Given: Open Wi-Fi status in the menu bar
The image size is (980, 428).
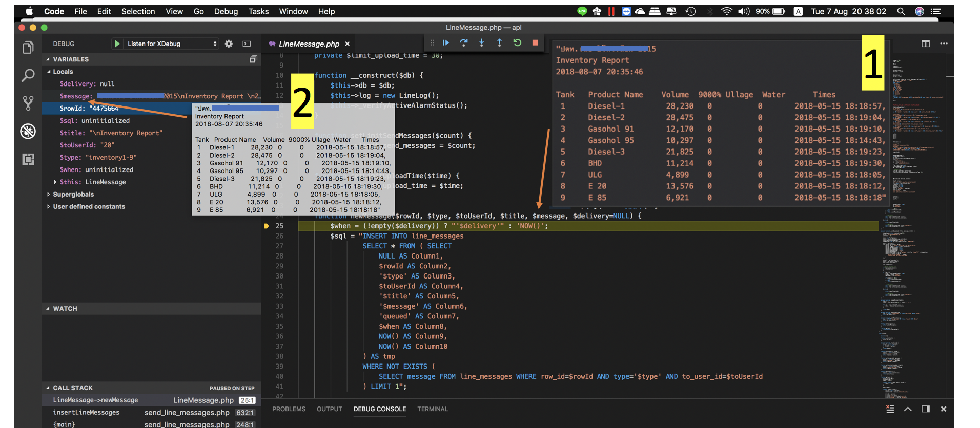Looking at the screenshot, I should pos(727,11).
